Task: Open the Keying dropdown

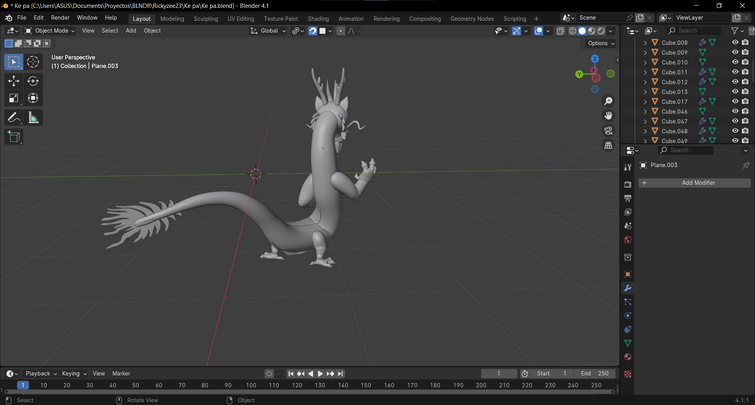Action: click(x=74, y=374)
